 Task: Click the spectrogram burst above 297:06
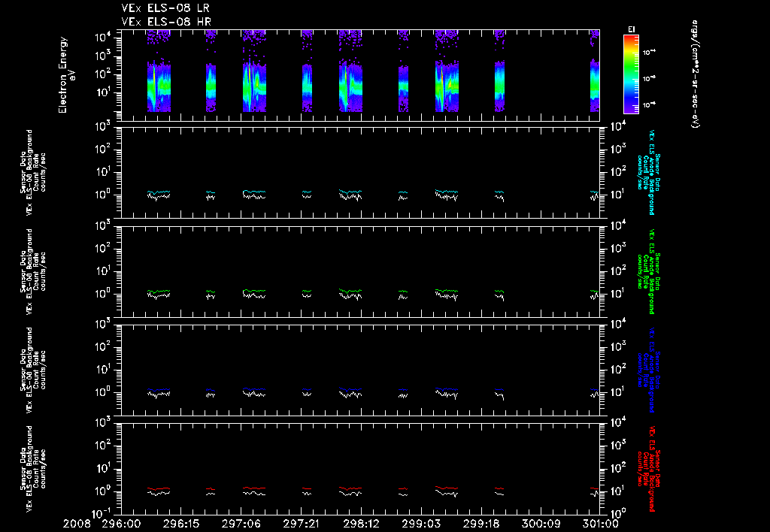[254, 71]
